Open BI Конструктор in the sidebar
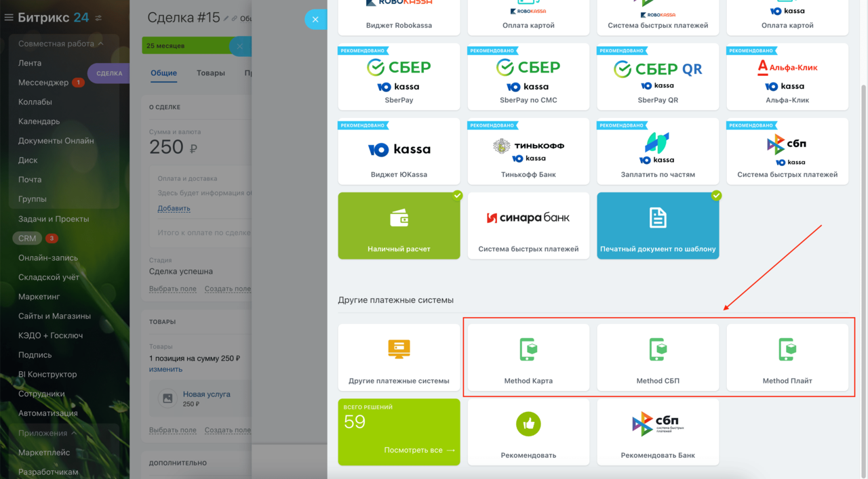Image resolution: width=868 pixels, height=479 pixels. point(47,374)
